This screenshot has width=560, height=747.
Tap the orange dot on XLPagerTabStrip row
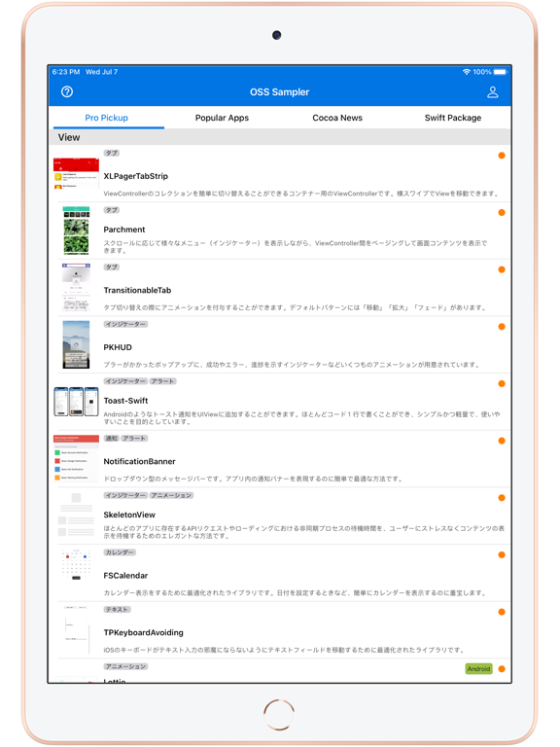pyautogui.click(x=502, y=156)
